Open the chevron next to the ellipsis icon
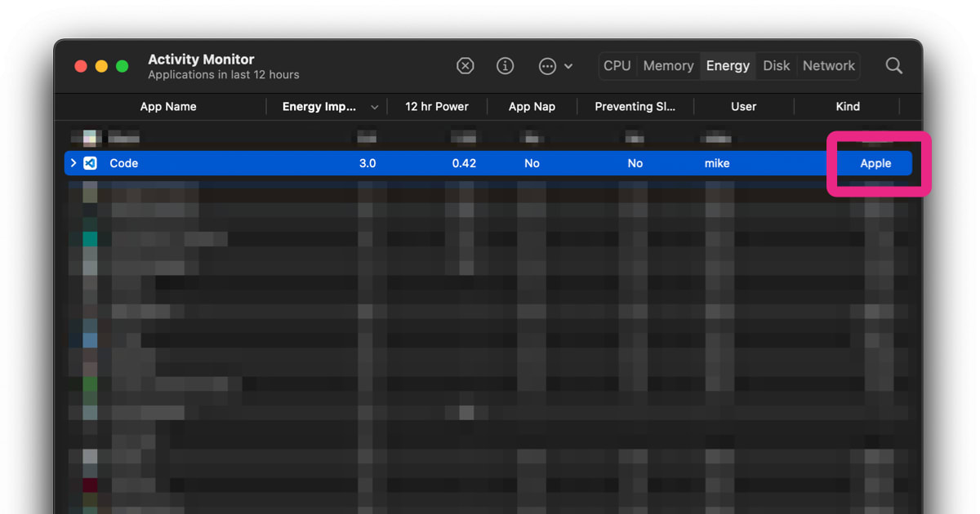The image size is (980, 514). pyautogui.click(x=568, y=66)
